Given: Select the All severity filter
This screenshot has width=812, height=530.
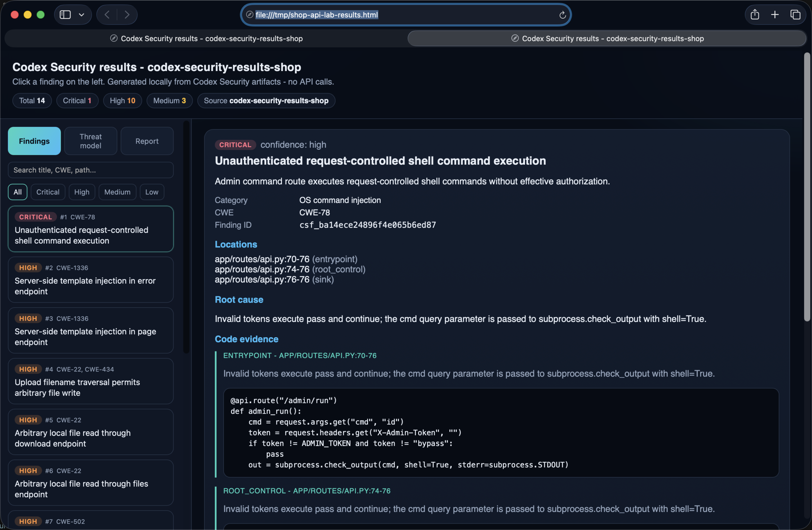Looking at the screenshot, I should (x=17, y=192).
